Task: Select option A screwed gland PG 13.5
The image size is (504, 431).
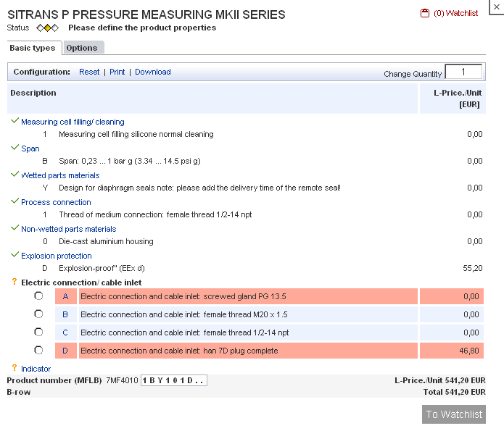Action: pyautogui.click(x=38, y=296)
